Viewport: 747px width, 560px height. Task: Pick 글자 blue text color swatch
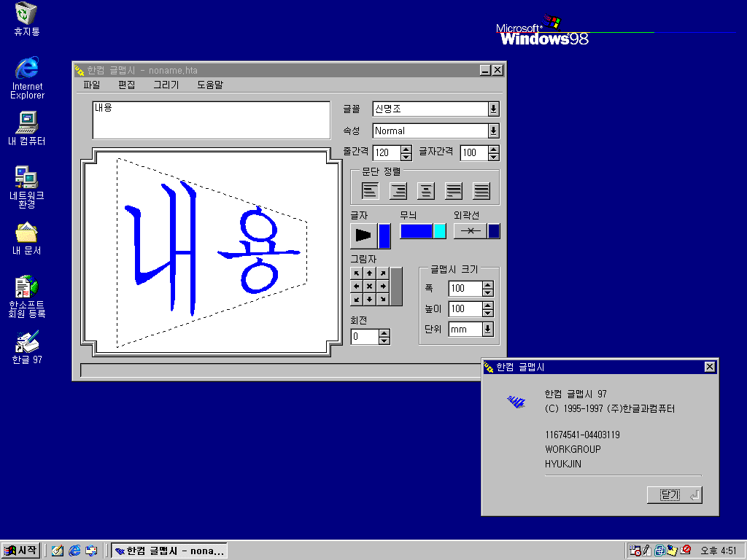(x=384, y=236)
